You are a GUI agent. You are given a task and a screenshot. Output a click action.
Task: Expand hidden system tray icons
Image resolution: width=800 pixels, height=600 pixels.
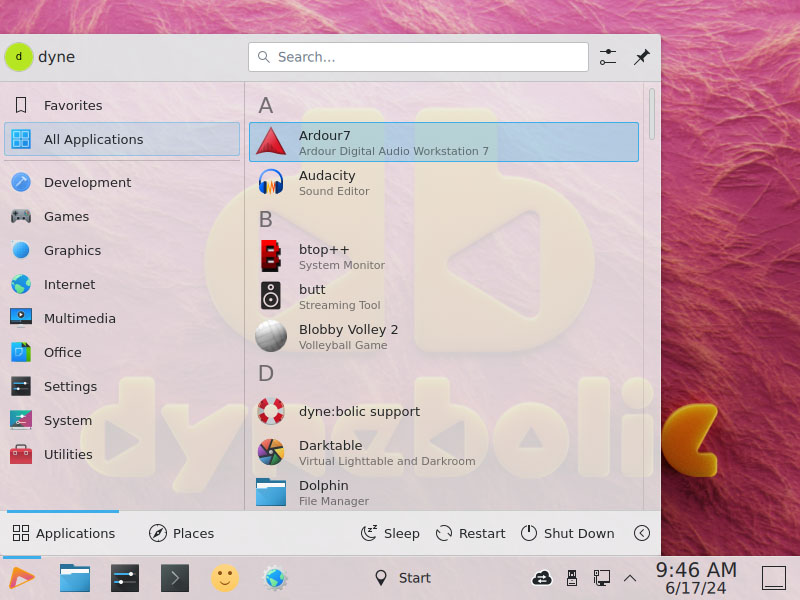[x=630, y=578]
